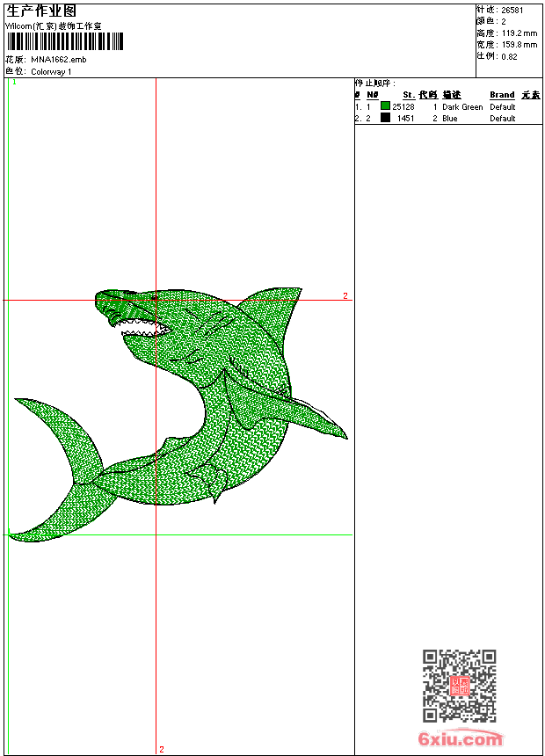
Task: Click the shark's open toothy mouth
Action: pyautogui.click(x=147, y=331)
